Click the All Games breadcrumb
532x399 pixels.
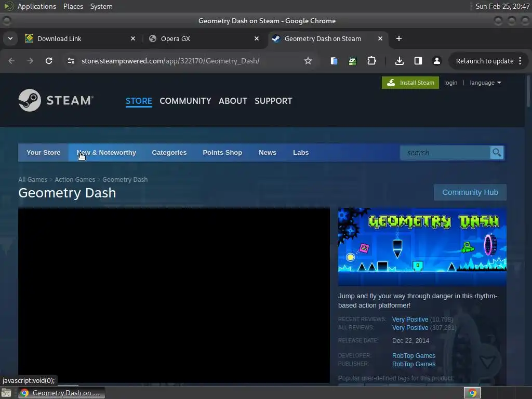[x=33, y=179]
